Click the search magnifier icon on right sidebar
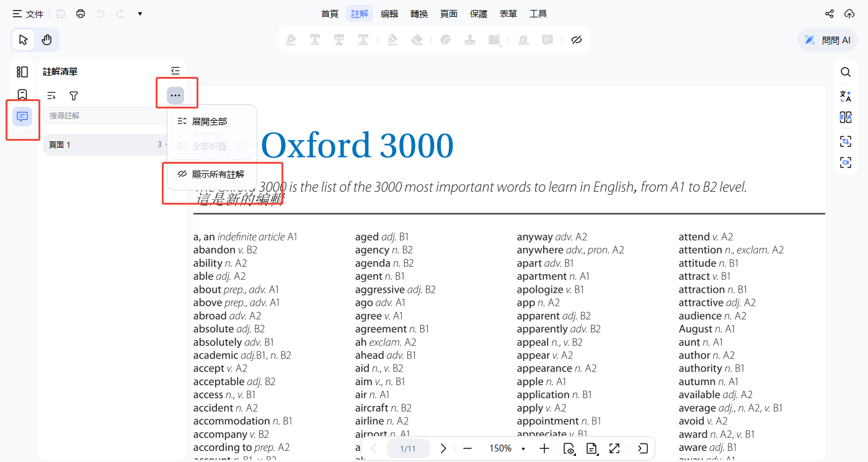Image resolution: width=868 pixels, height=462 pixels. coord(846,72)
